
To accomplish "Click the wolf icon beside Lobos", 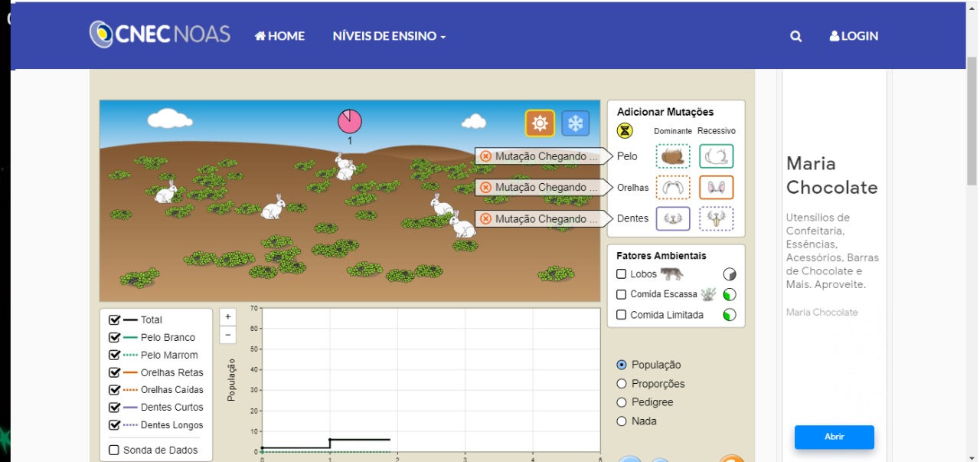I will click(x=672, y=274).
